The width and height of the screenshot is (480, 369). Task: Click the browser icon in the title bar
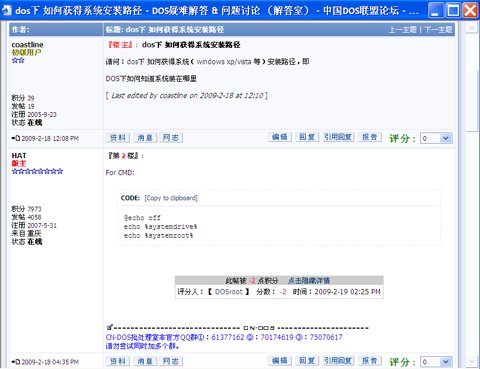(7, 11)
